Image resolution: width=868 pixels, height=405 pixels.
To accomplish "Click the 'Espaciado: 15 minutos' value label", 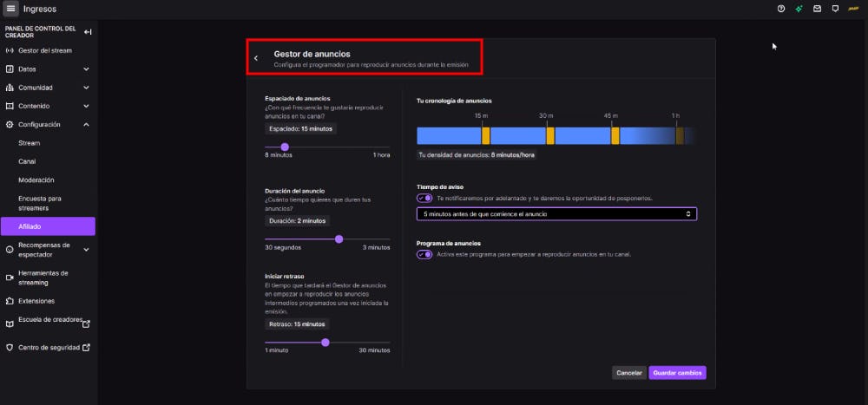I will 300,128.
